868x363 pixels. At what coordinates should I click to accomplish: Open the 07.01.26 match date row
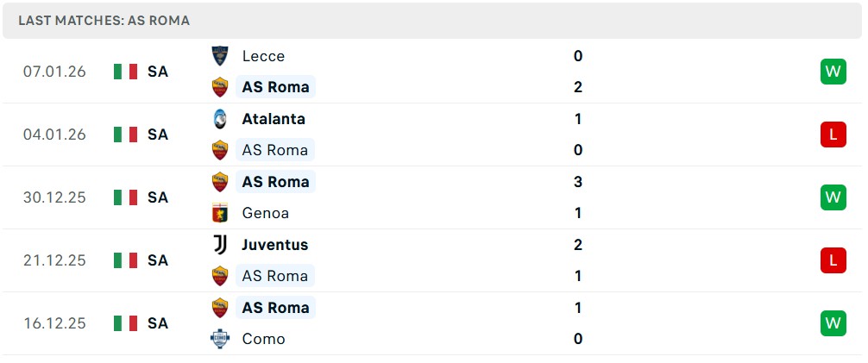point(54,72)
